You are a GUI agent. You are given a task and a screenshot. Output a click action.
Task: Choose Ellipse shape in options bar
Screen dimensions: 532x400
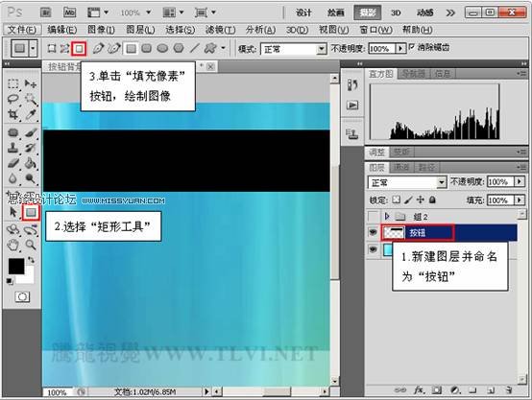[162, 49]
